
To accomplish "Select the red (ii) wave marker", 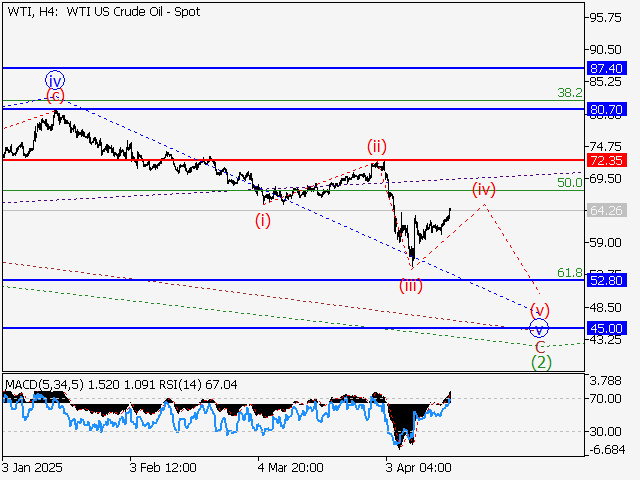I will (x=376, y=146).
